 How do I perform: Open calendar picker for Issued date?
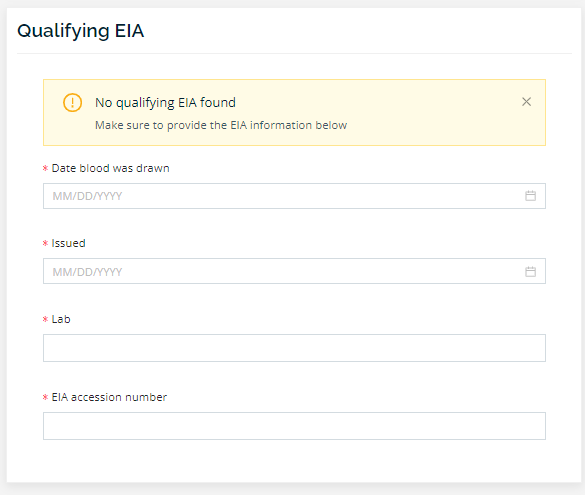point(530,271)
